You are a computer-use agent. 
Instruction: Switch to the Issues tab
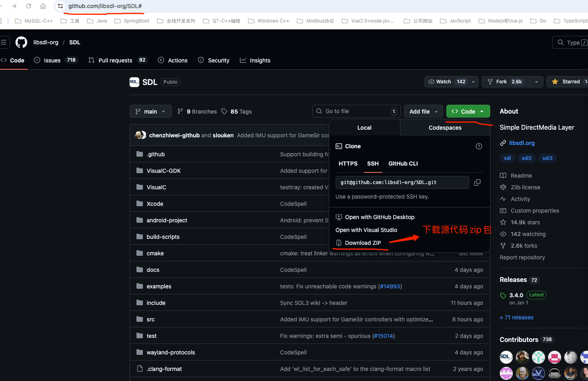(x=56, y=60)
